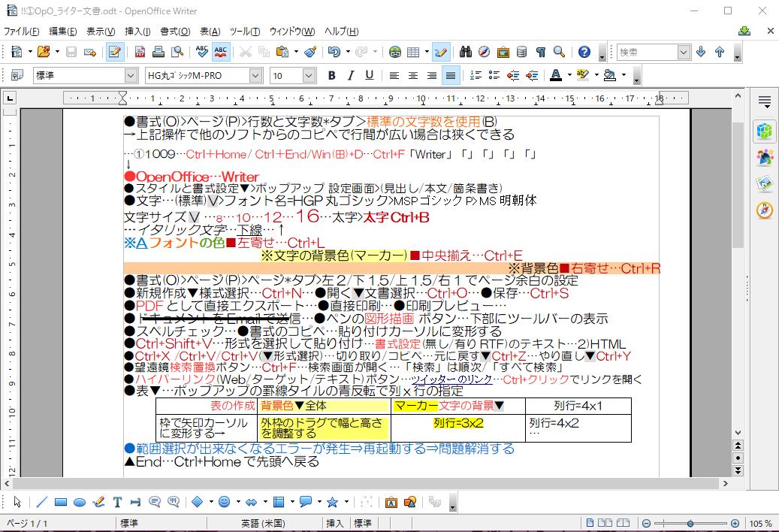Toggle Justified alignment button
Viewport: 779px width, 532px height.
451,75
